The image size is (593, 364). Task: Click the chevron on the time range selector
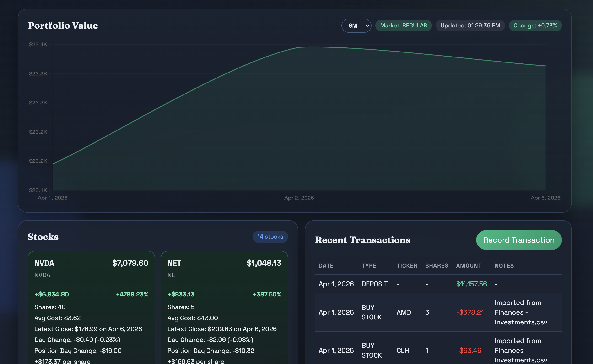click(367, 25)
